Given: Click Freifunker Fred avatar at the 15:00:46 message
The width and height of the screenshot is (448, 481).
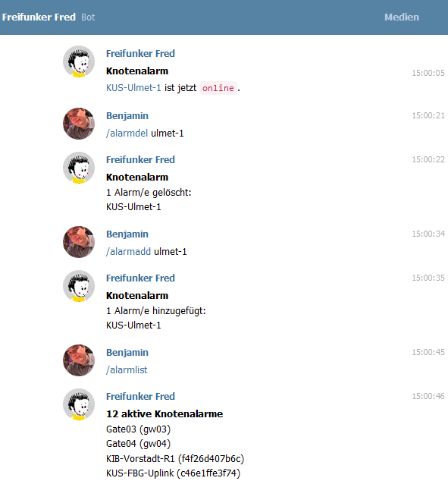Looking at the screenshot, I should 79,404.
